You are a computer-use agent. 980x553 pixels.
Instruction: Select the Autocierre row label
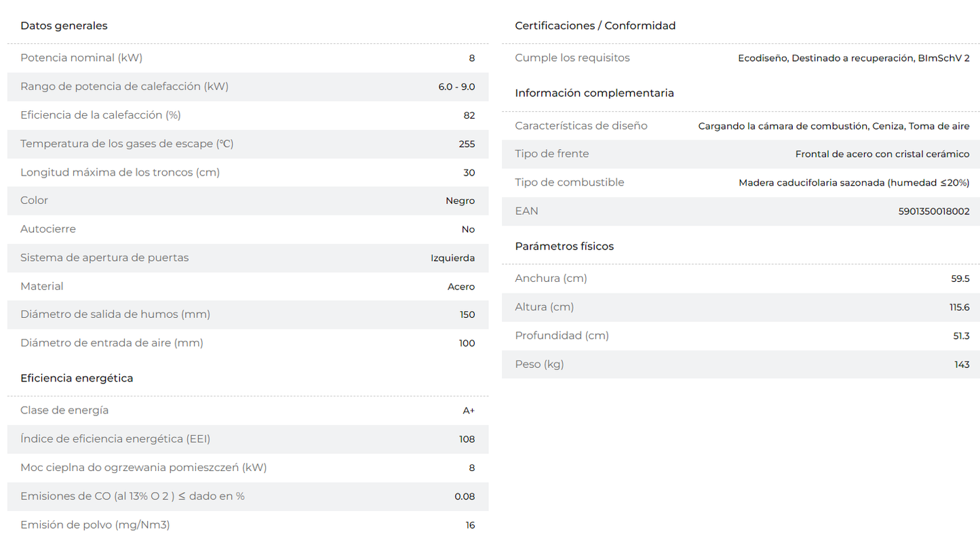click(48, 229)
